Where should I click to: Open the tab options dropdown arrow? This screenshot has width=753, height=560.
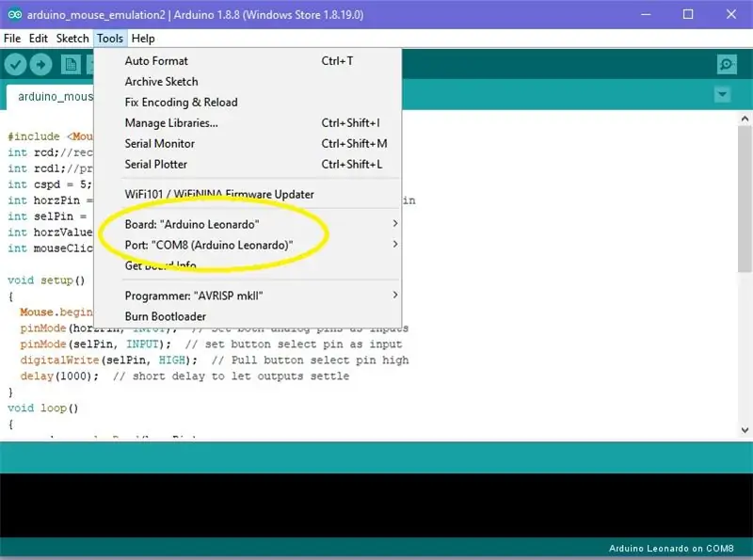[x=722, y=95]
